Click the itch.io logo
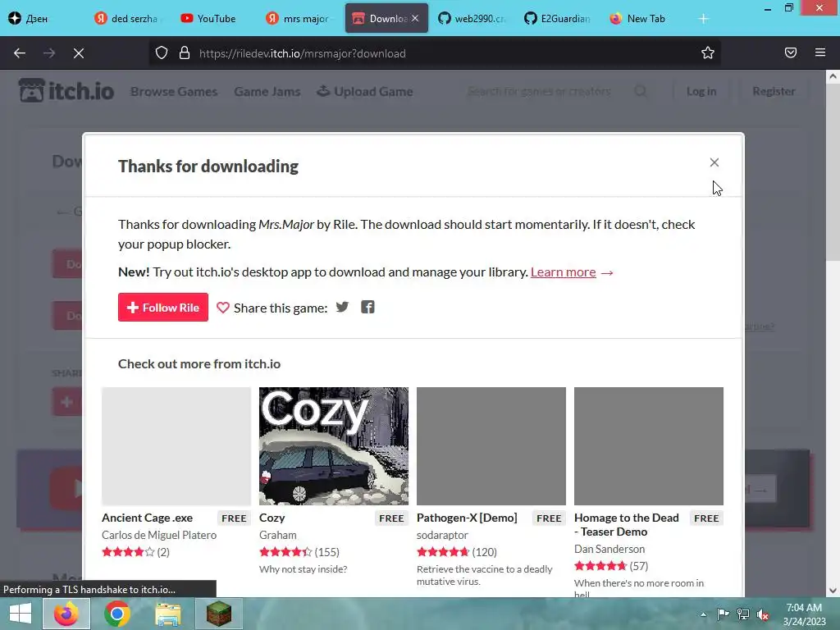Viewport: 840px width, 630px height. (66, 90)
